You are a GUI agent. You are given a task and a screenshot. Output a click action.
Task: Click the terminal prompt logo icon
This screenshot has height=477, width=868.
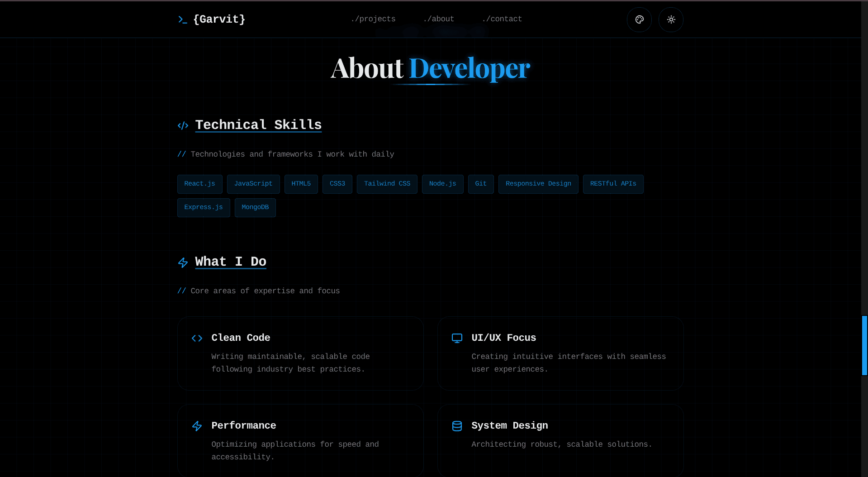coord(182,19)
